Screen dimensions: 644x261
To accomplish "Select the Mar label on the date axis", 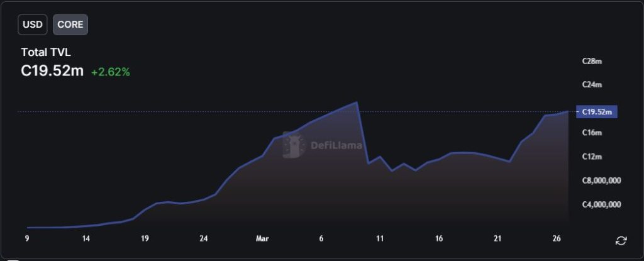I will tap(262, 239).
